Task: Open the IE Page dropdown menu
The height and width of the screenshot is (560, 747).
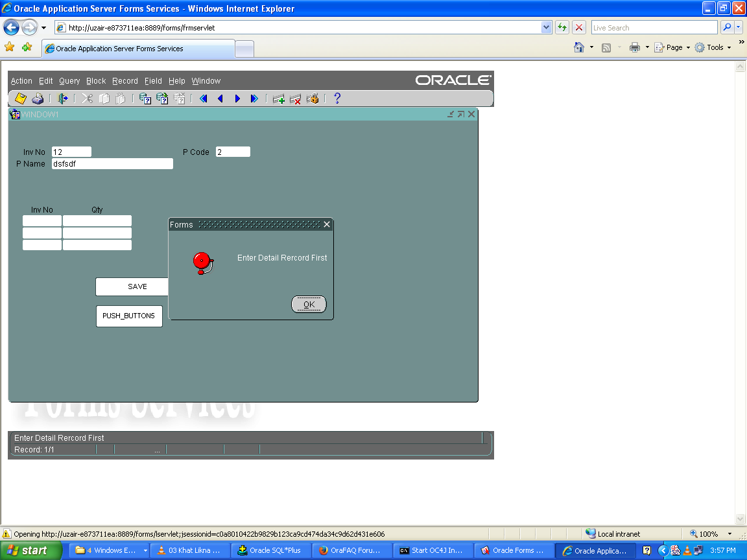Action: [674, 47]
